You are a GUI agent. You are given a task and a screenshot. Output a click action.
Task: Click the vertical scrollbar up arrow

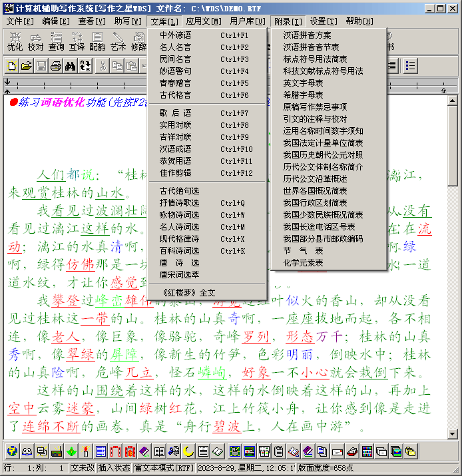[x=452, y=101]
